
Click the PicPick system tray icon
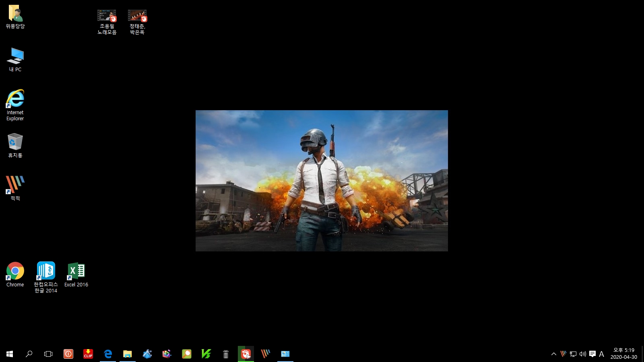click(x=563, y=354)
